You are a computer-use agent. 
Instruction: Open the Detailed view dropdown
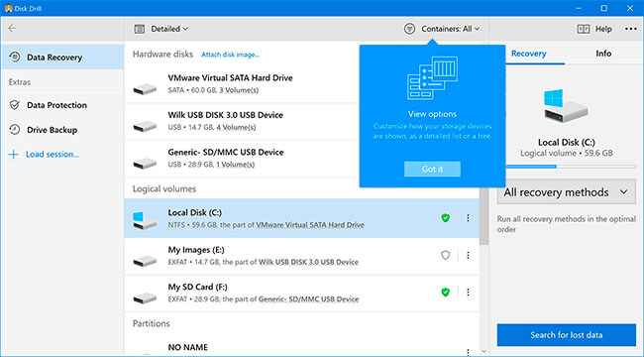[169, 29]
